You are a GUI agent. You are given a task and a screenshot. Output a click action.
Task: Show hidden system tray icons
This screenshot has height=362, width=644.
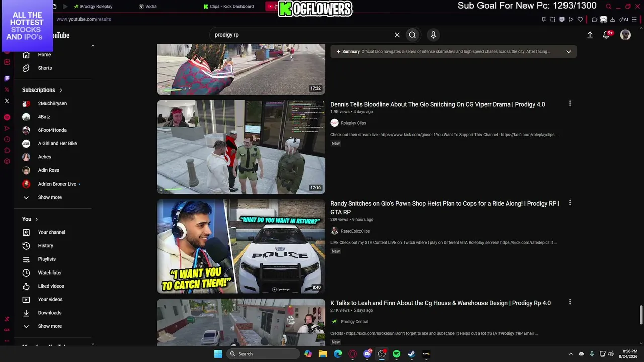[x=570, y=354]
